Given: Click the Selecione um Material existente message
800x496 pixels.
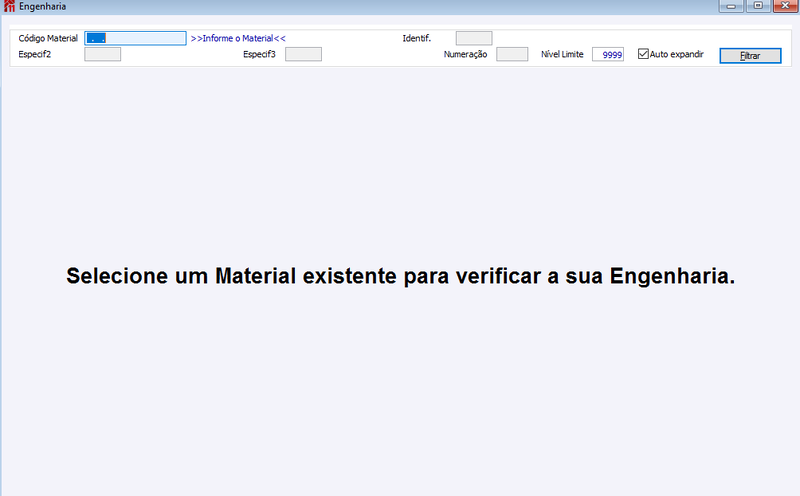Looking at the screenshot, I should click(x=401, y=276).
